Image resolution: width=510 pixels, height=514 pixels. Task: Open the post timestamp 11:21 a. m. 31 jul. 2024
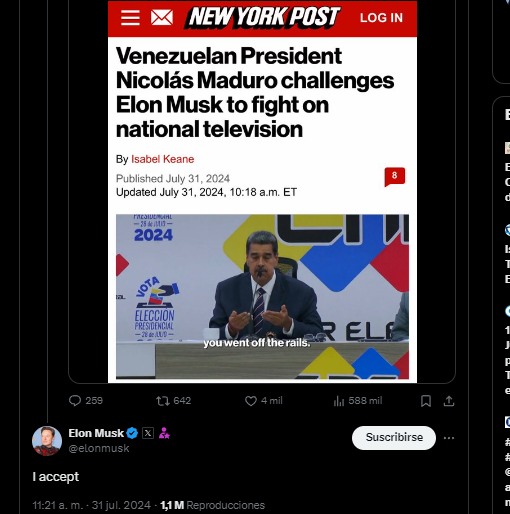coord(91,505)
